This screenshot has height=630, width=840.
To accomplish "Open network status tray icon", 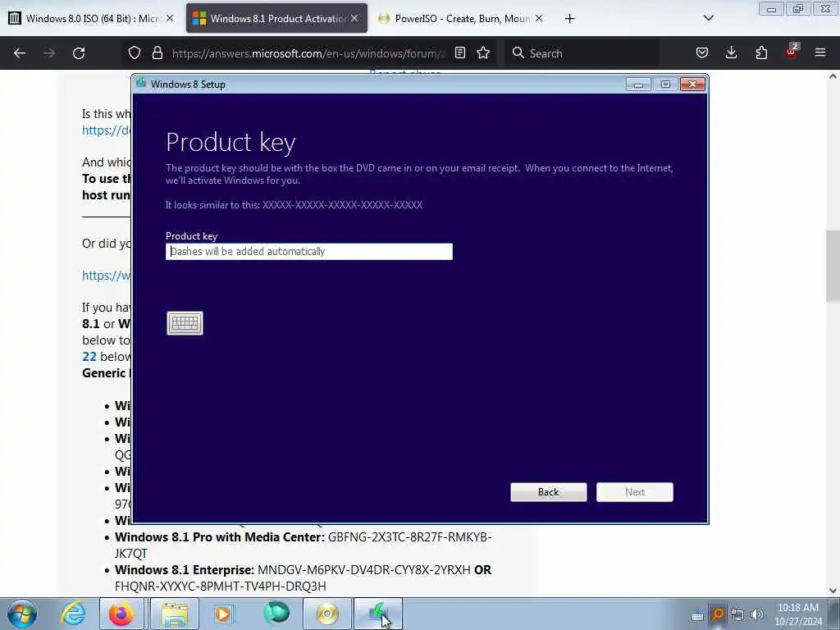I will click(x=737, y=614).
